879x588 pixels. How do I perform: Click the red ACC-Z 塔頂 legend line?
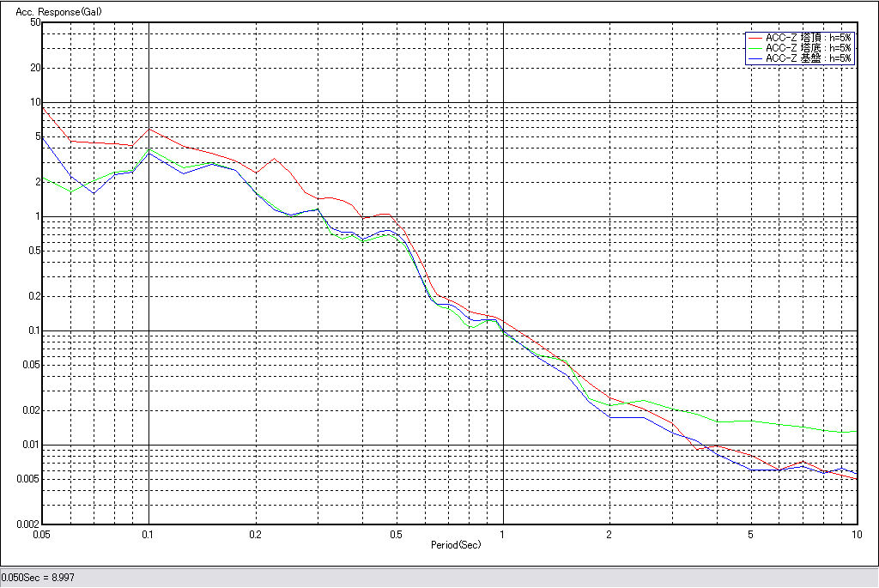click(x=755, y=38)
